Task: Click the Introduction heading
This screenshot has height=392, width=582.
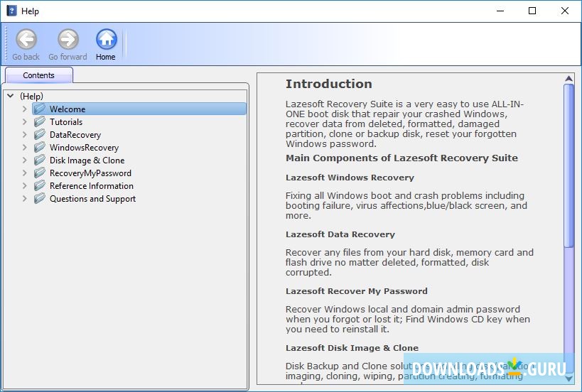Action: pos(329,84)
